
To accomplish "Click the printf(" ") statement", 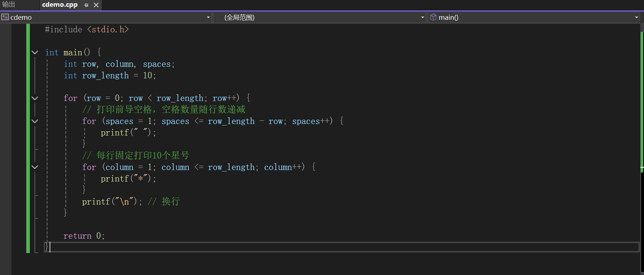I will coord(128,133).
